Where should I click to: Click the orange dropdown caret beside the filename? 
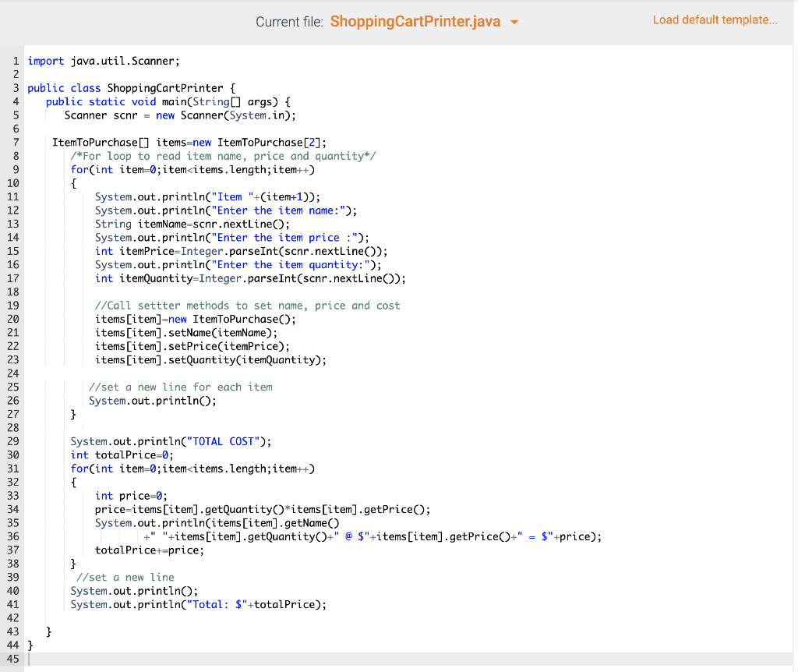(x=514, y=21)
